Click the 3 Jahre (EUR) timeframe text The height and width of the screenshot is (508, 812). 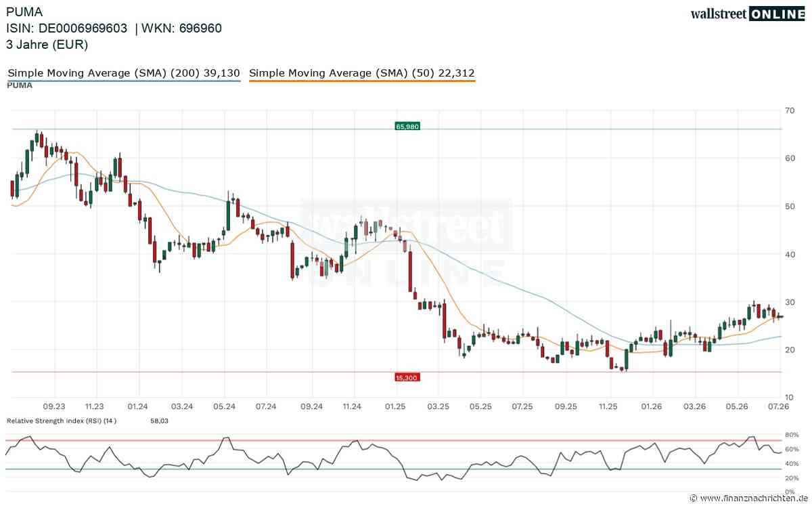tap(47, 45)
